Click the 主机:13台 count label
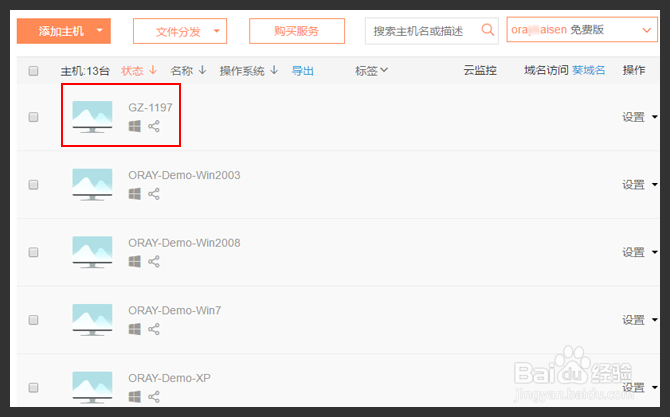 coord(85,70)
